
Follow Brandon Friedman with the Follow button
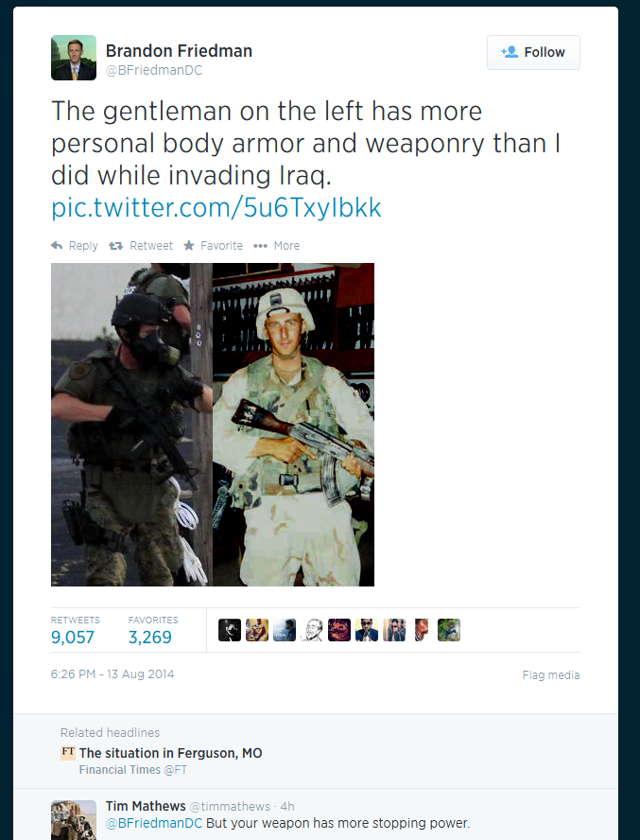pos(533,52)
